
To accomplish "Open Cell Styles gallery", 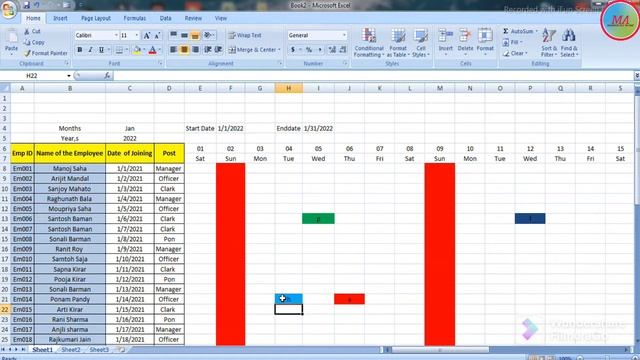I will pyautogui.click(x=420, y=43).
